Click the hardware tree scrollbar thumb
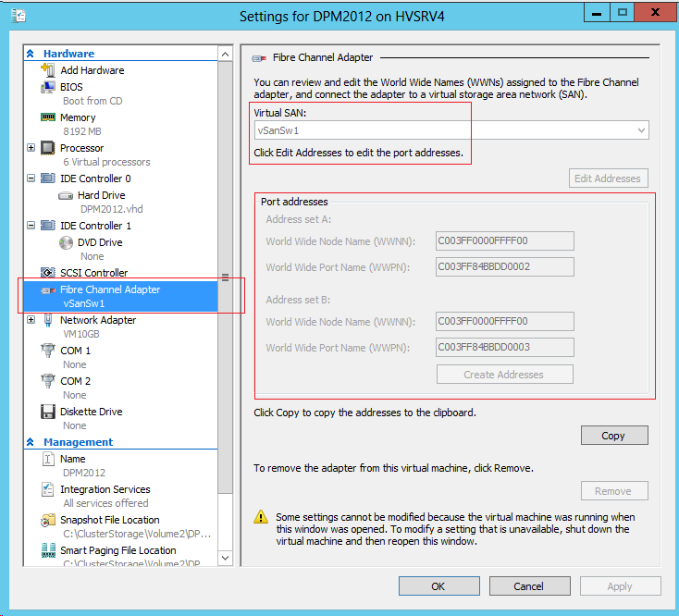Image resolution: width=679 pixels, height=616 pixels. coord(225,277)
